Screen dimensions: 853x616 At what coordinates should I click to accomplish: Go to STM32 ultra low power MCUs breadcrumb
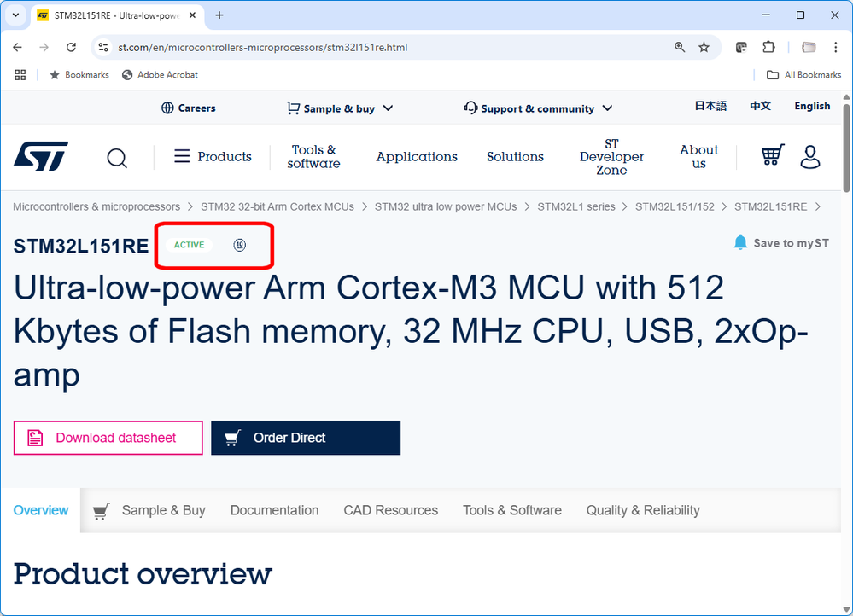point(446,207)
